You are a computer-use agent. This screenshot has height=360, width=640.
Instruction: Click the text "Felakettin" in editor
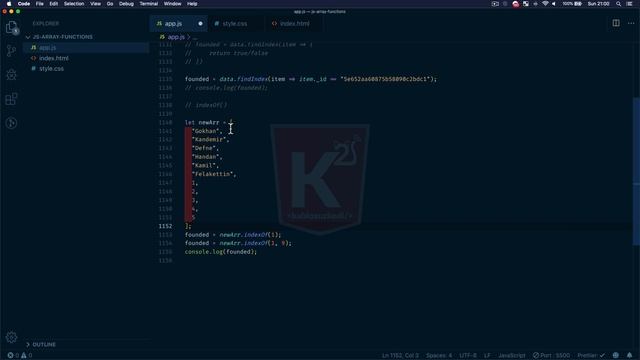pos(213,174)
